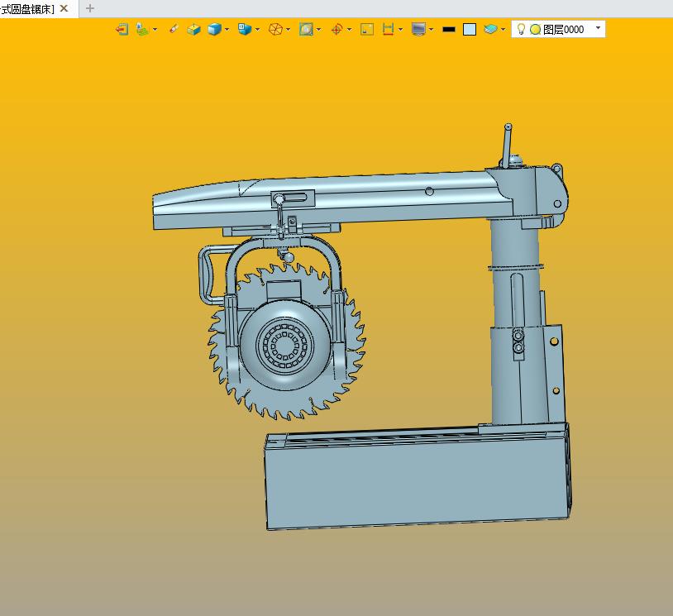Toggle the light bulb layer visibility icon

(521, 29)
